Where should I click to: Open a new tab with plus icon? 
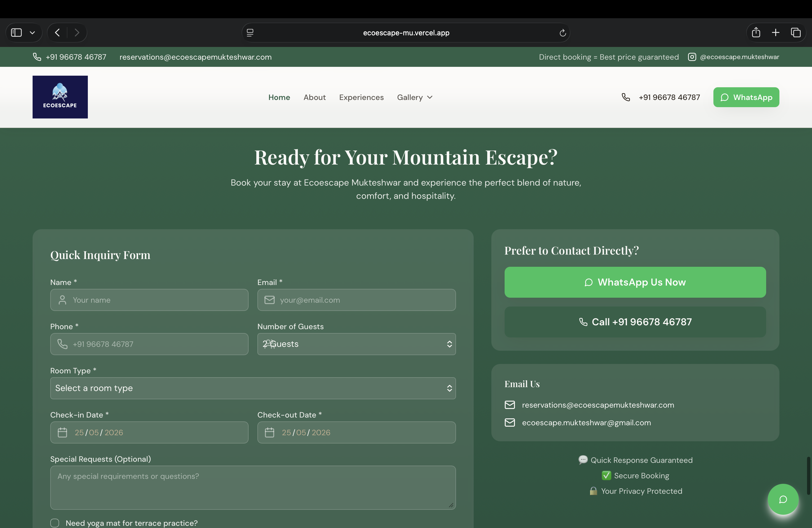pyautogui.click(x=776, y=32)
